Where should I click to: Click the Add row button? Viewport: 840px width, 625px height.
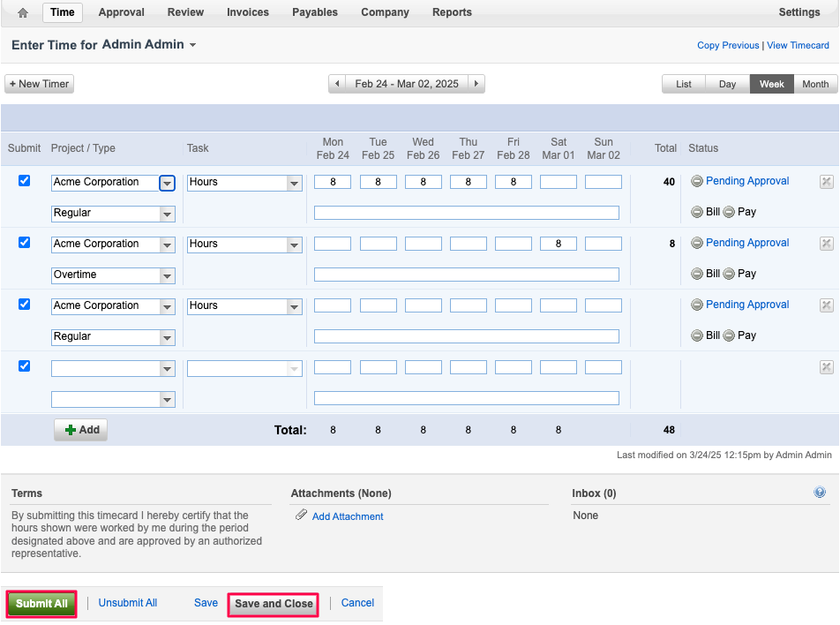[x=81, y=430]
